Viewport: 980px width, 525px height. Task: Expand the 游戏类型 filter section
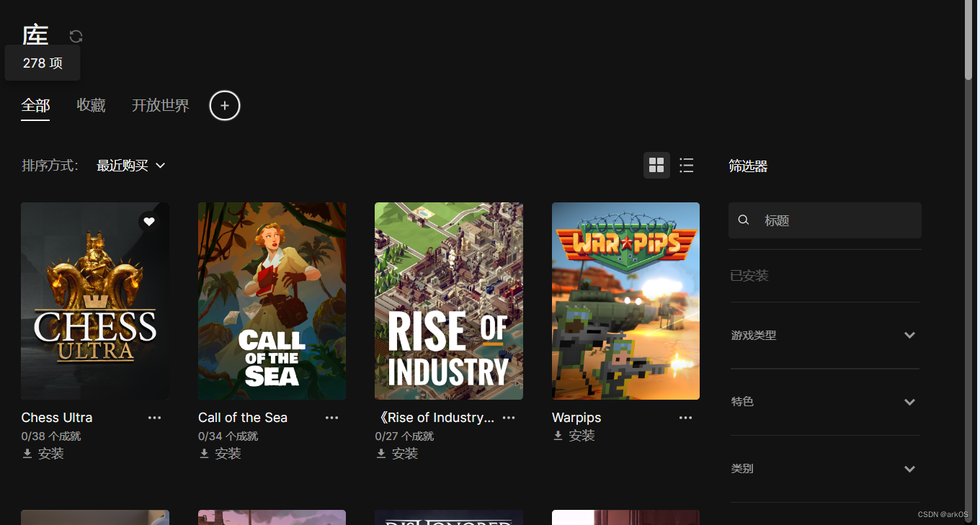825,335
